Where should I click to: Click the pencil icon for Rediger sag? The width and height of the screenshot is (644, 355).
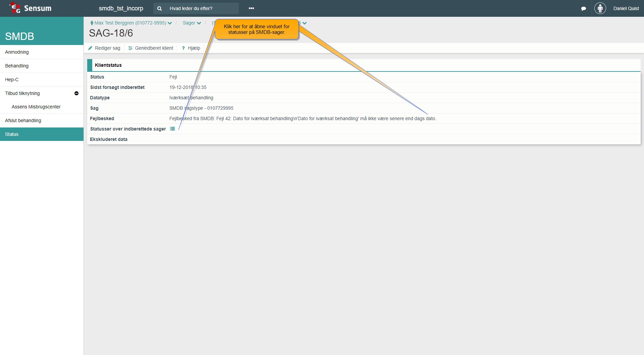[90, 48]
